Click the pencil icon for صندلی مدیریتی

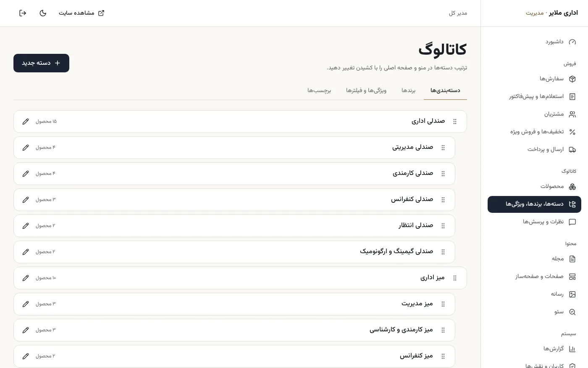[26, 148]
